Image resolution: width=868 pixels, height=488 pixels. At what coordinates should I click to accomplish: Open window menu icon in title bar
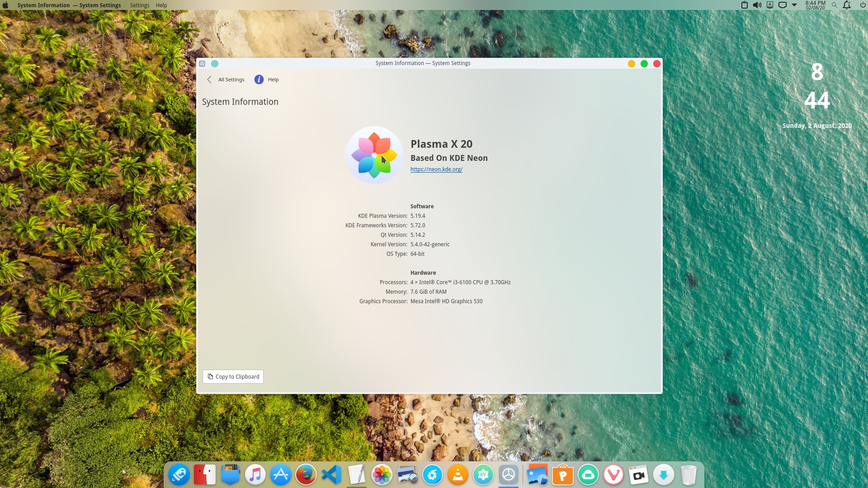(202, 64)
